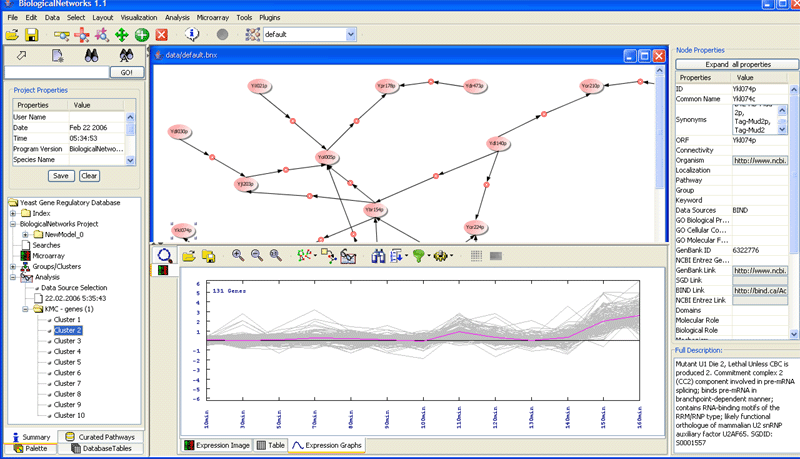Open file with the main toolbar folder icon
The image size is (800, 459).
pyautogui.click(x=12, y=35)
